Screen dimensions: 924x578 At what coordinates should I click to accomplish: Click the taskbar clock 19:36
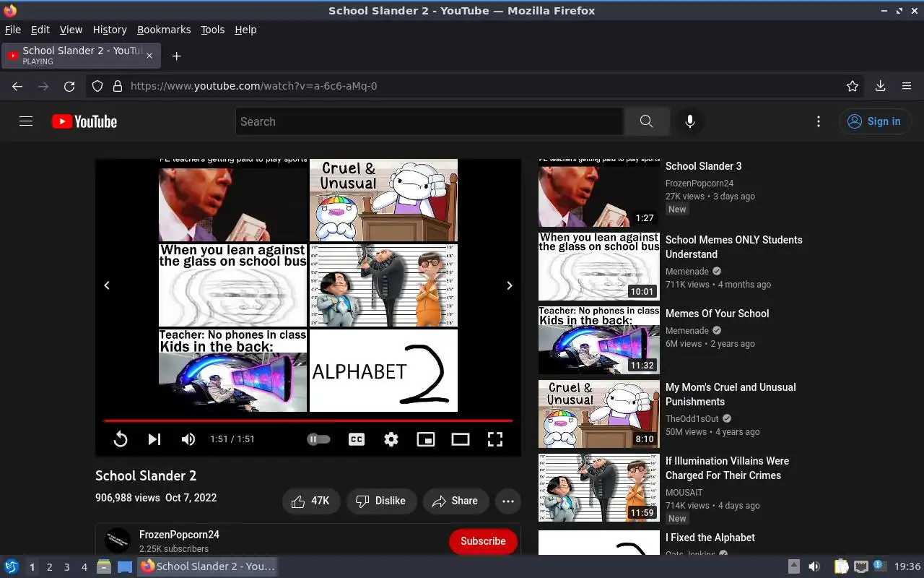907,567
